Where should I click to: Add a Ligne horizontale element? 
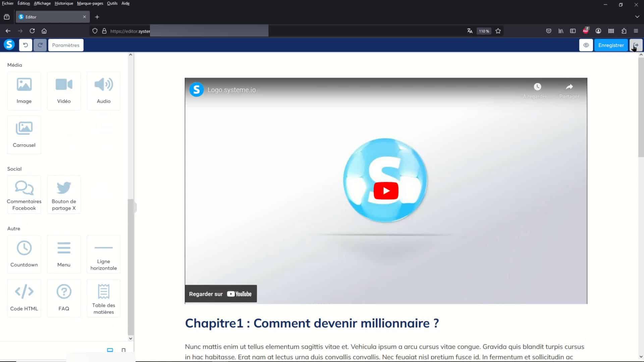point(104,254)
